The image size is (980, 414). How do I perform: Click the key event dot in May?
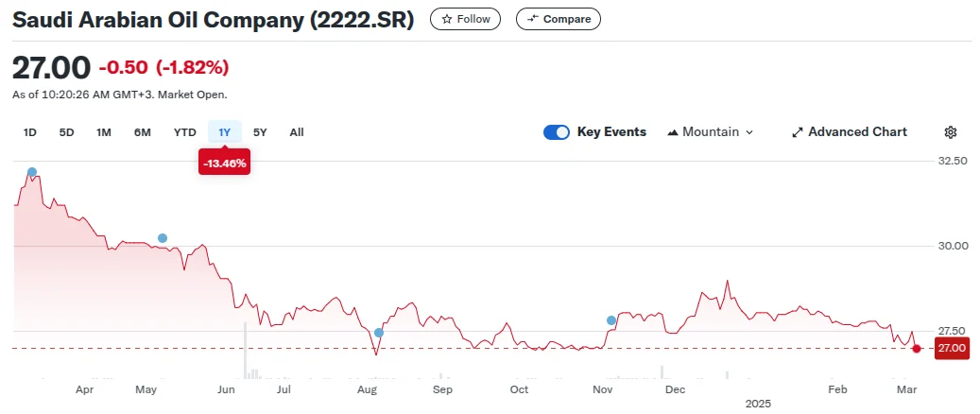[x=163, y=238]
